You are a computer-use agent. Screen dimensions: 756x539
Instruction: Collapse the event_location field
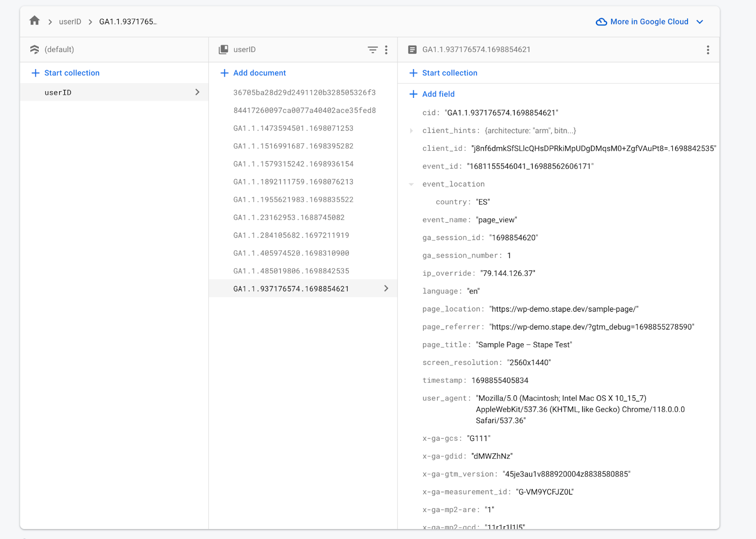point(412,184)
